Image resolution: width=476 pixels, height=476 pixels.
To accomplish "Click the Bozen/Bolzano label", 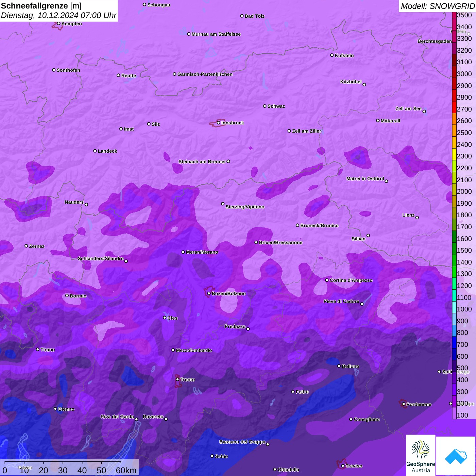I will (228, 293).
